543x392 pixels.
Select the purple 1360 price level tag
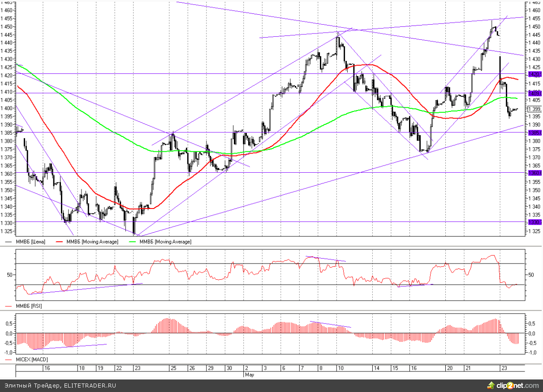point(534,173)
